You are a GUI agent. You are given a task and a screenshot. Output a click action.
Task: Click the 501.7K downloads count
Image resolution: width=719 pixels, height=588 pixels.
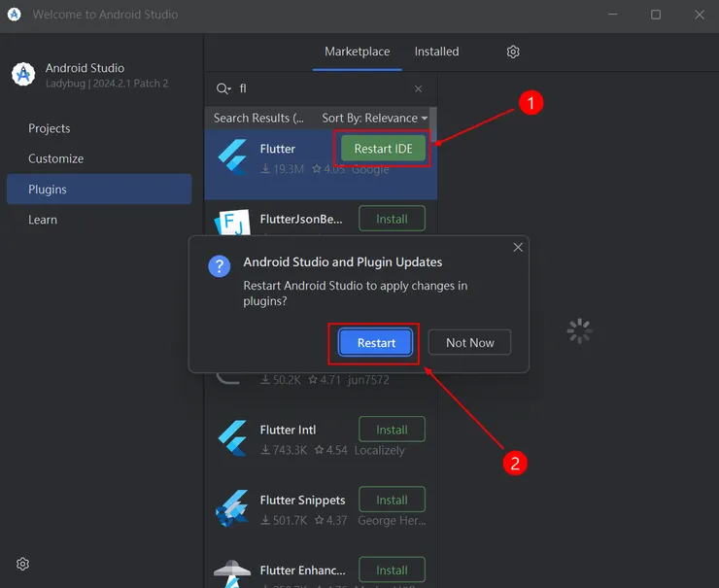tap(285, 520)
